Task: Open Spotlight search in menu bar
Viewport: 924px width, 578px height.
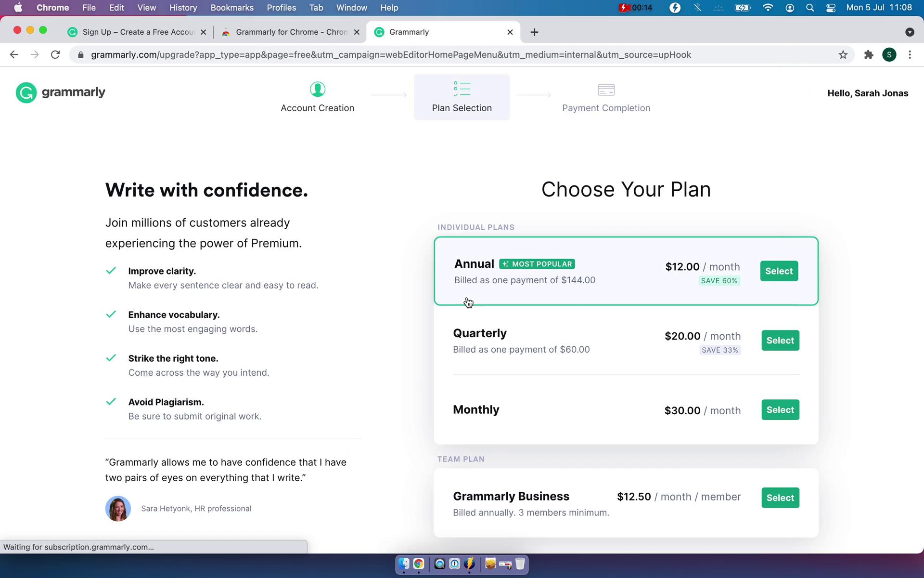Action: pyautogui.click(x=810, y=8)
